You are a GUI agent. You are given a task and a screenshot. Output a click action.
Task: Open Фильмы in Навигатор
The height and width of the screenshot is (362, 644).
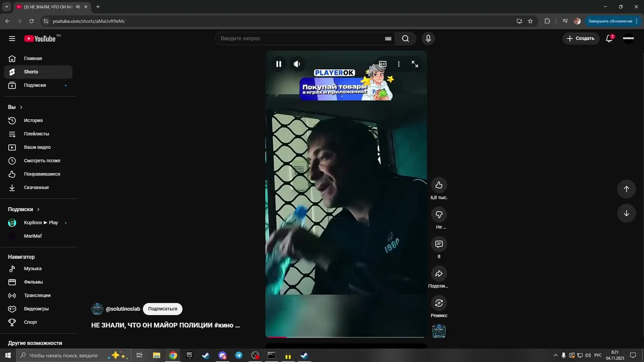38,282
